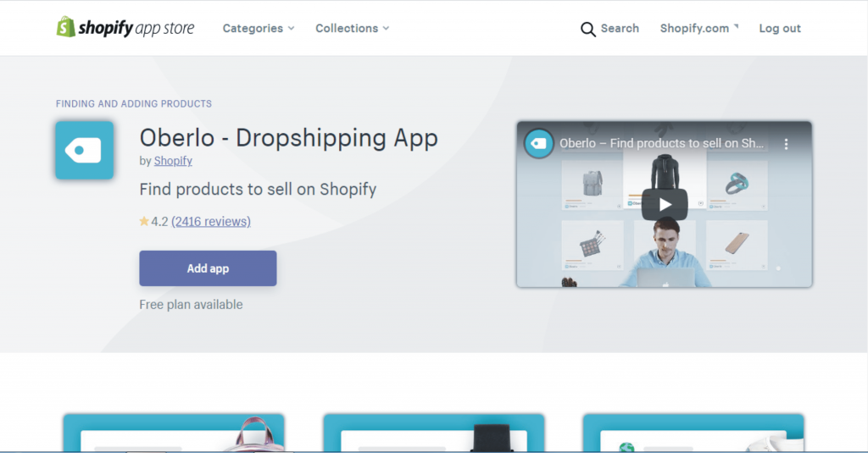
Task: Open the Shopify developer link
Action: pos(173,161)
